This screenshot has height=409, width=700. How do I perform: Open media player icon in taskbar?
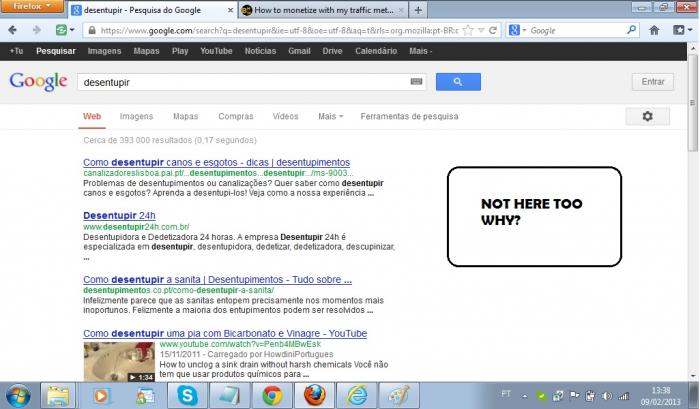coord(100,396)
